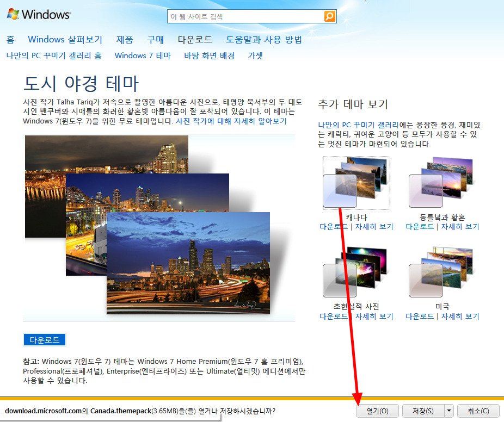This screenshot has width=504, height=422.
Task: Click 자세히 보기 link under 미국 theme
Action: coord(460,316)
